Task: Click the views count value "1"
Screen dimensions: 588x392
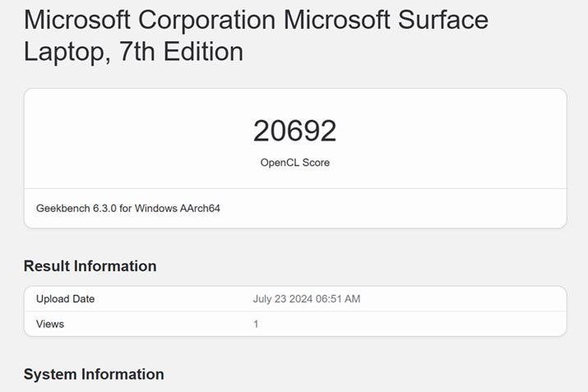Action: point(256,324)
